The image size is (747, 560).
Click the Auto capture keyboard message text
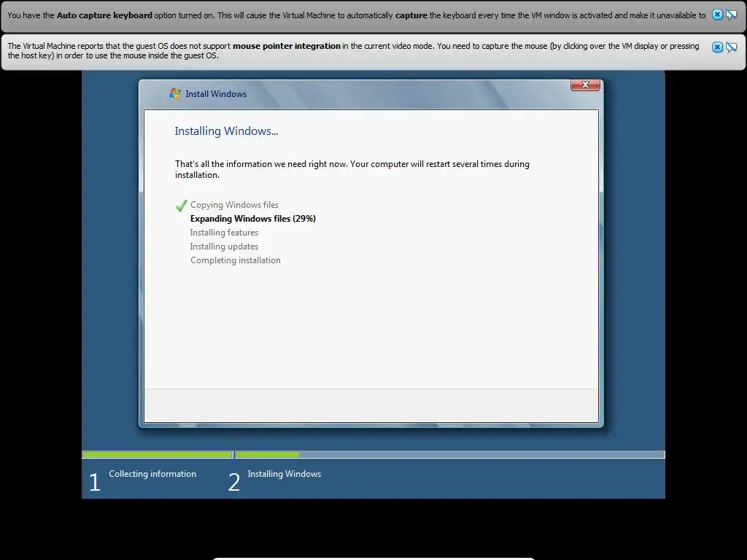(356, 15)
